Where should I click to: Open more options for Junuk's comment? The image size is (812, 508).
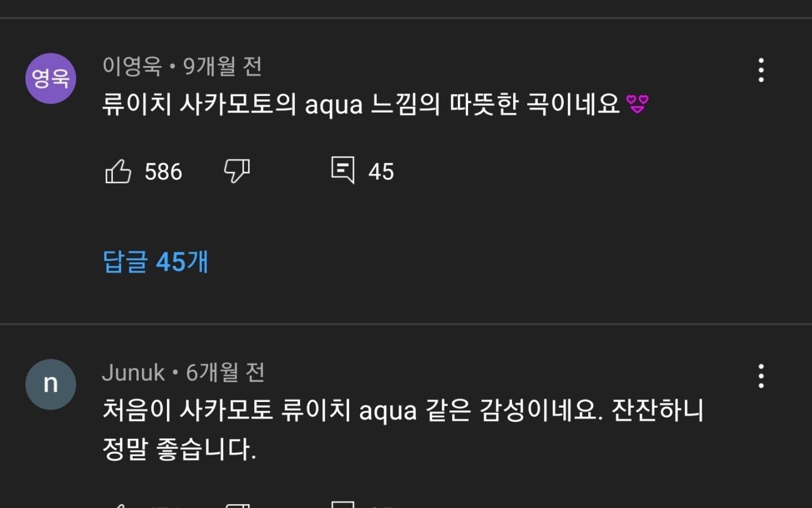761,377
